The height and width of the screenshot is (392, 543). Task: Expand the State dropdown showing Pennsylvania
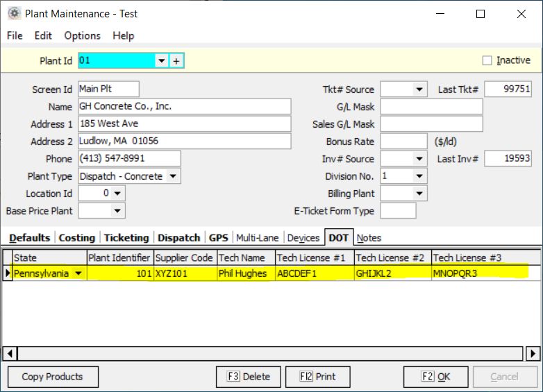[78, 273]
